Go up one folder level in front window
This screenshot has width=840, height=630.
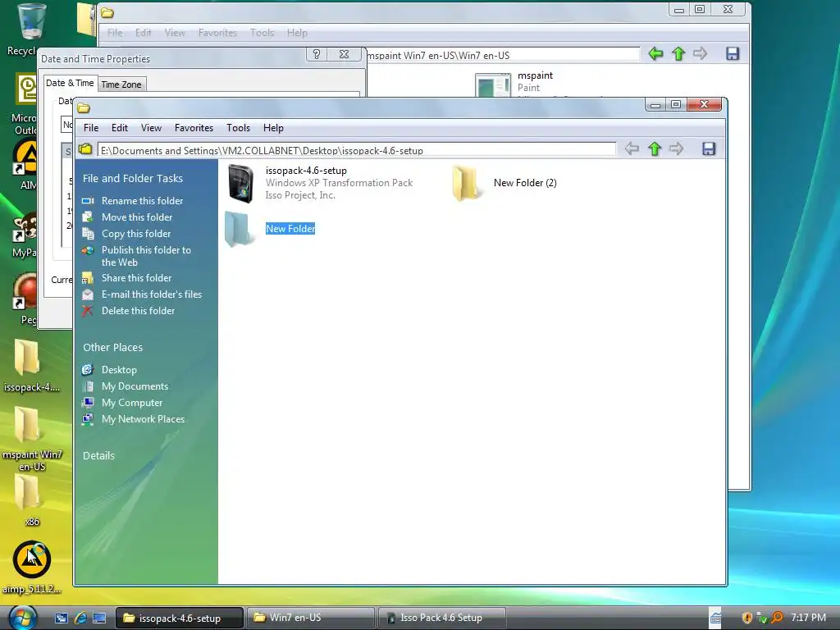[654, 149]
